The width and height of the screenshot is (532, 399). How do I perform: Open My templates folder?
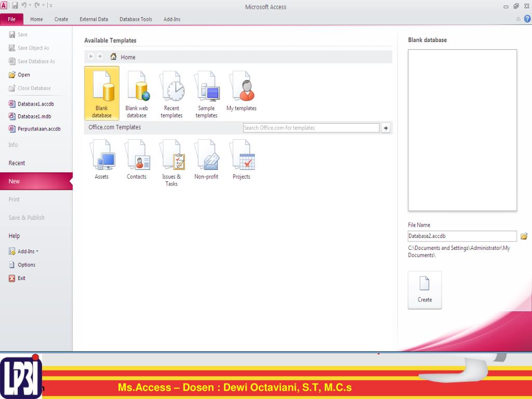tap(241, 91)
